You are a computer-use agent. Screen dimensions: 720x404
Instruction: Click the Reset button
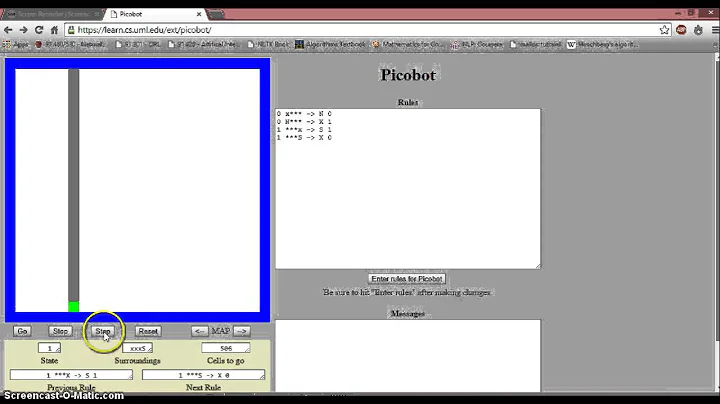tap(148, 331)
